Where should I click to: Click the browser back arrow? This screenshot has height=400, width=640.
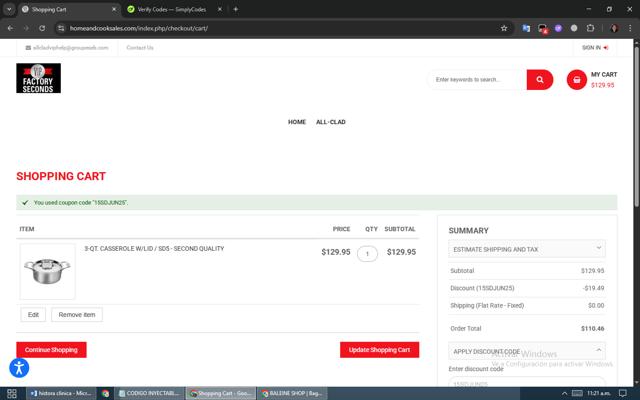[x=11, y=28]
